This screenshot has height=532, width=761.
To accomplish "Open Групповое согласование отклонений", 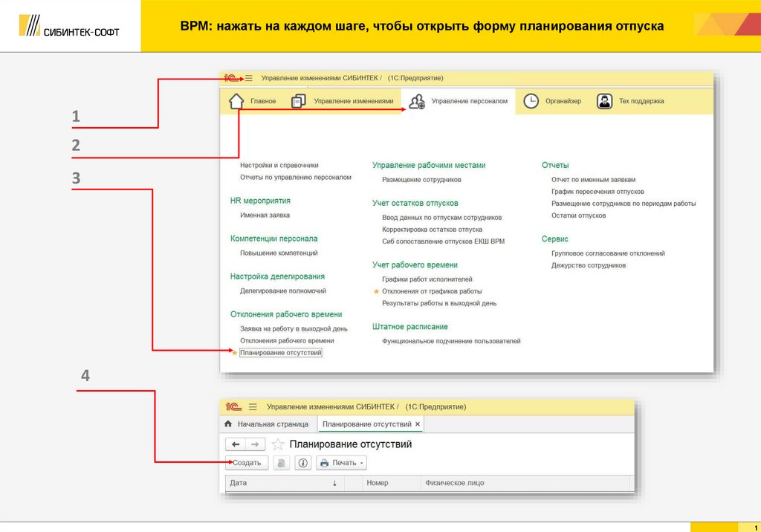I will pyautogui.click(x=608, y=253).
